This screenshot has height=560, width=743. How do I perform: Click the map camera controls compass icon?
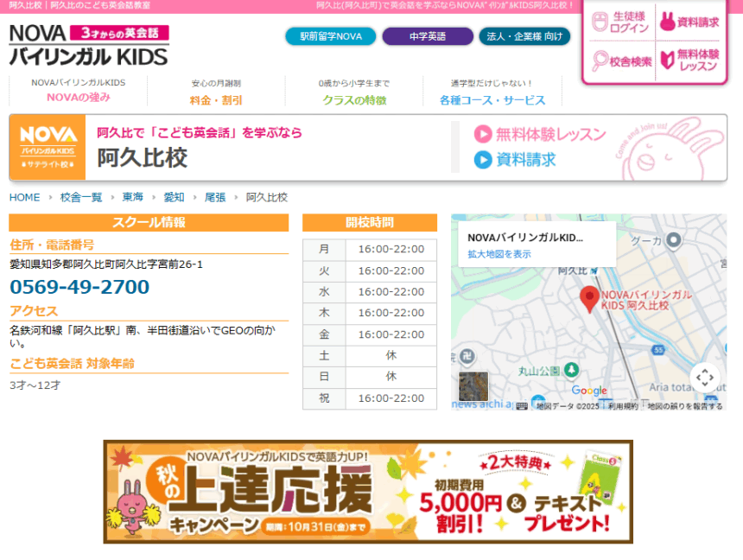pyautogui.click(x=705, y=377)
